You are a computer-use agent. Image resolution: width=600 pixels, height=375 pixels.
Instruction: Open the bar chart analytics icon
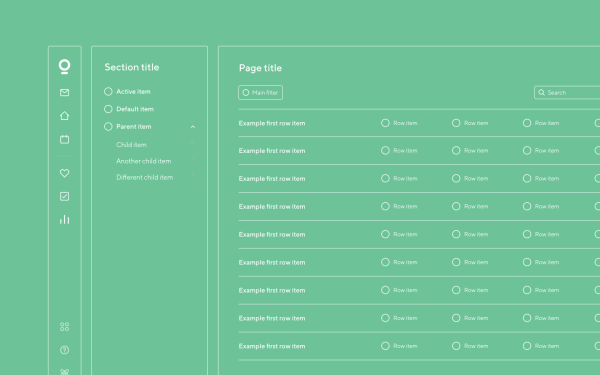(65, 219)
